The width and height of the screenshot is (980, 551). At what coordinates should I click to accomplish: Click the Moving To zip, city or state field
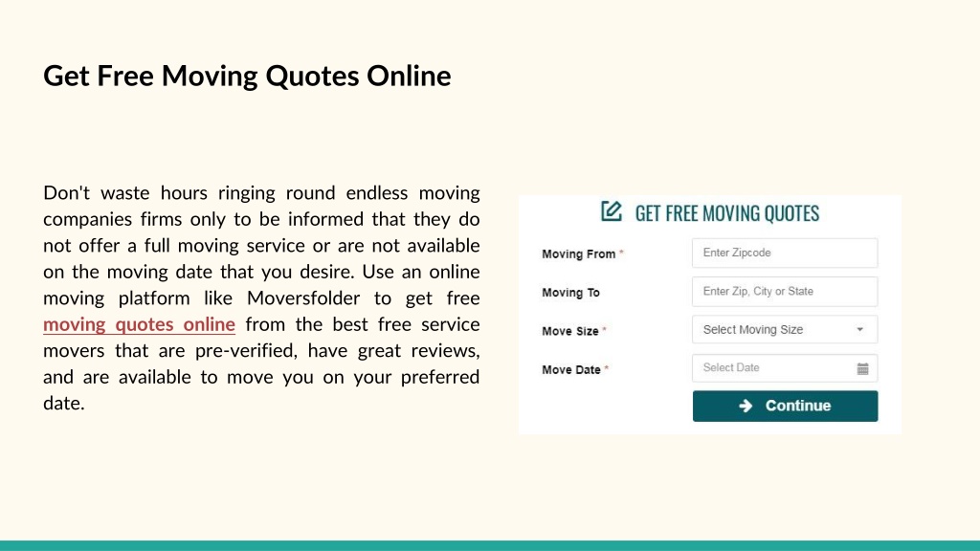(785, 292)
